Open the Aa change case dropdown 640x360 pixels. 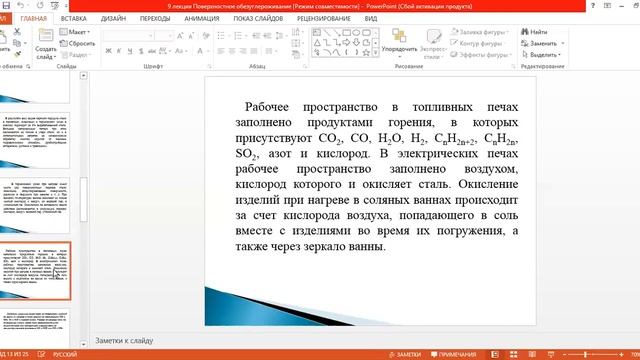coord(181,51)
